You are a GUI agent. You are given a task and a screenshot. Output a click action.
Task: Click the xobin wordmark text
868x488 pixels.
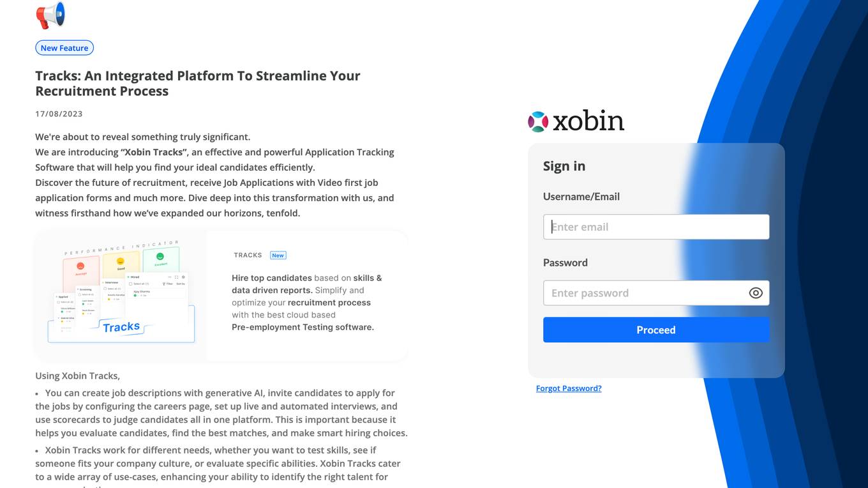click(x=588, y=121)
